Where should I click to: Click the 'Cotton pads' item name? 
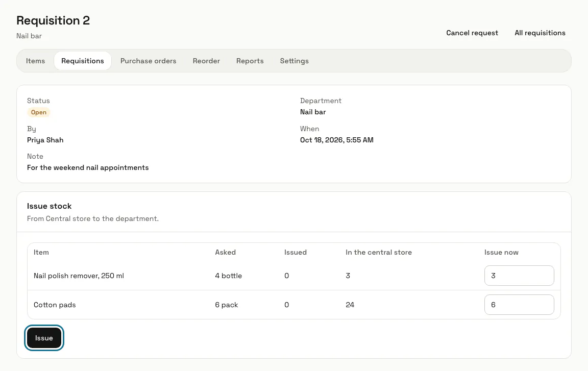55,305
